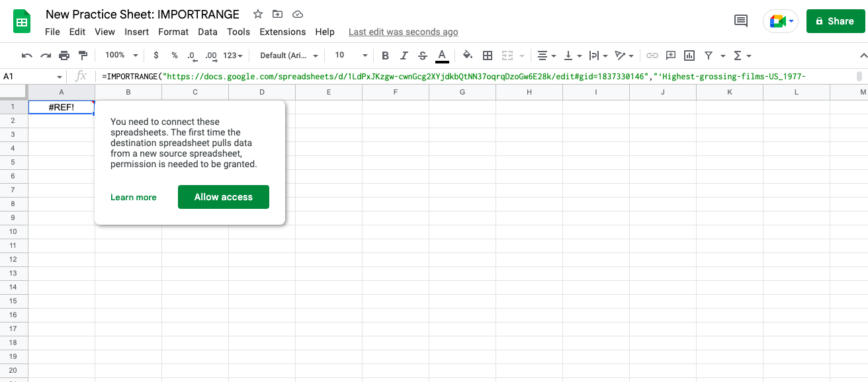Open the Borders tool
The height and width of the screenshot is (382, 868).
tap(487, 56)
